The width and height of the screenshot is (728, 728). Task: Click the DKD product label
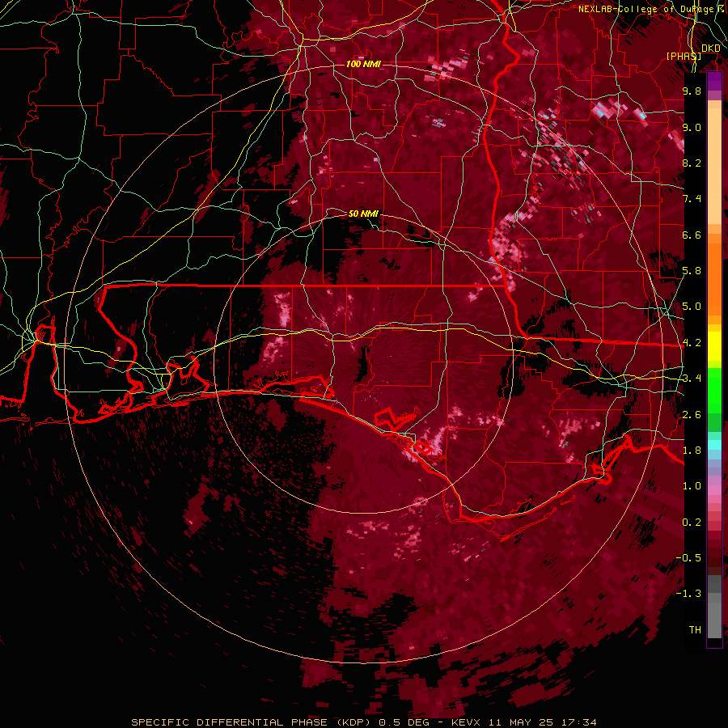[x=711, y=49]
